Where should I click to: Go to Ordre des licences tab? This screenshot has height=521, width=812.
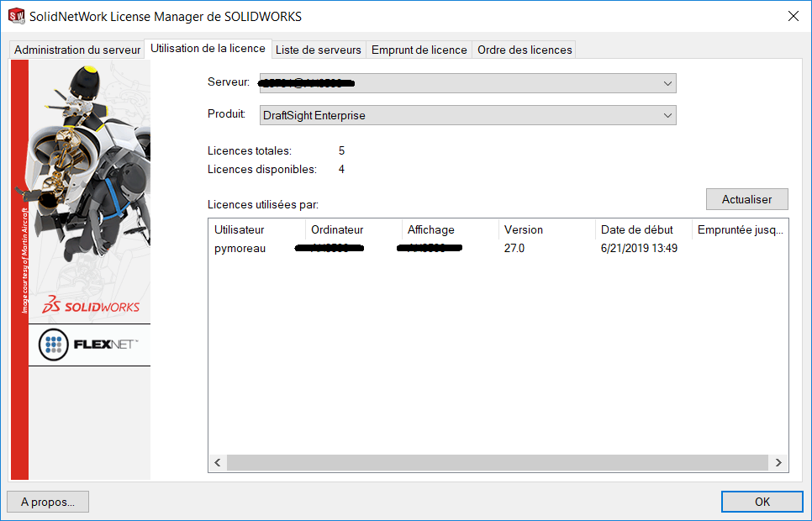coord(524,50)
